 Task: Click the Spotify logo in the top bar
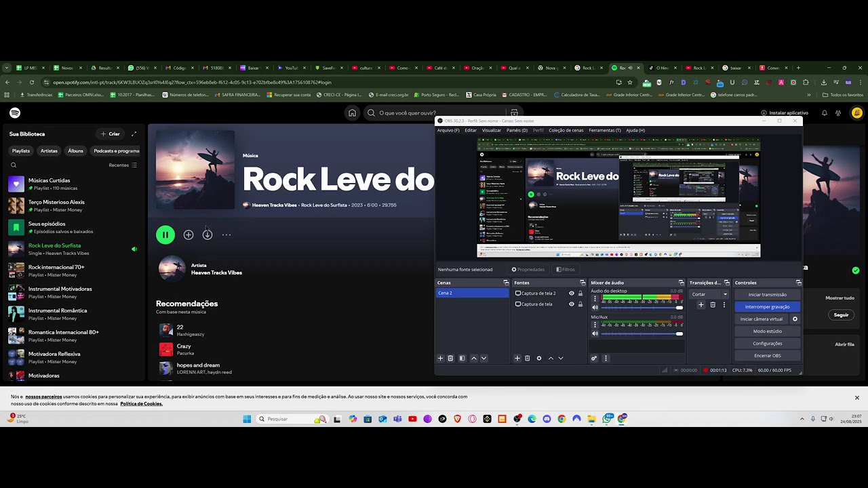pyautogui.click(x=15, y=113)
